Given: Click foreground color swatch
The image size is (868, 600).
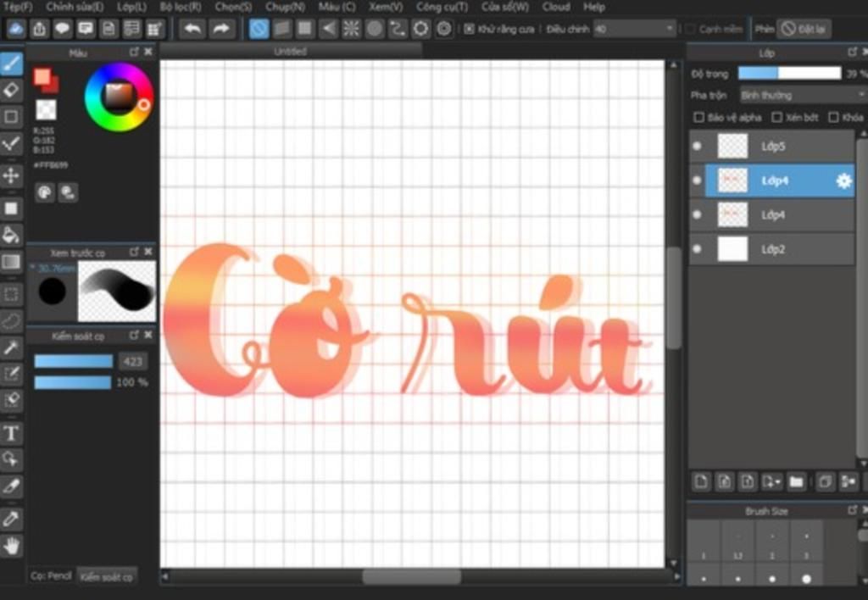Looking at the screenshot, I should click(42, 77).
